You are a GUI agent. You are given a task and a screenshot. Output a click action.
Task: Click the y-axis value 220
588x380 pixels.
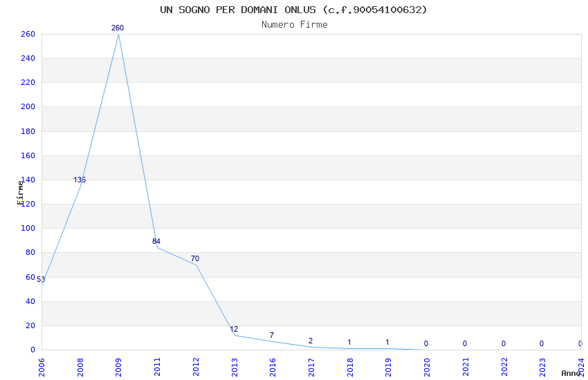click(x=28, y=82)
